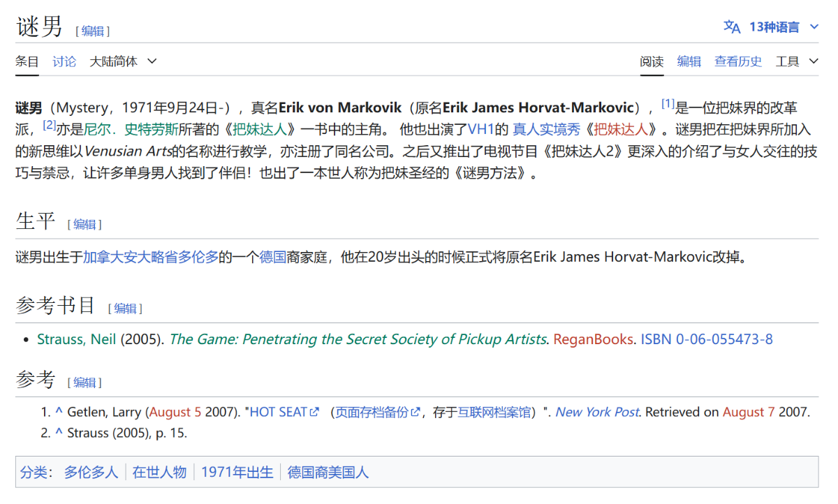Open the red 把妹达人 show link
This screenshot has width=838, height=504.
click(620, 129)
